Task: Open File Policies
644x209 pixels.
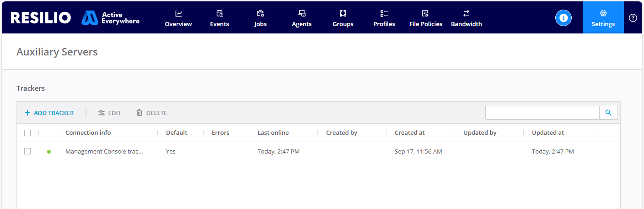Action: click(425, 18)
